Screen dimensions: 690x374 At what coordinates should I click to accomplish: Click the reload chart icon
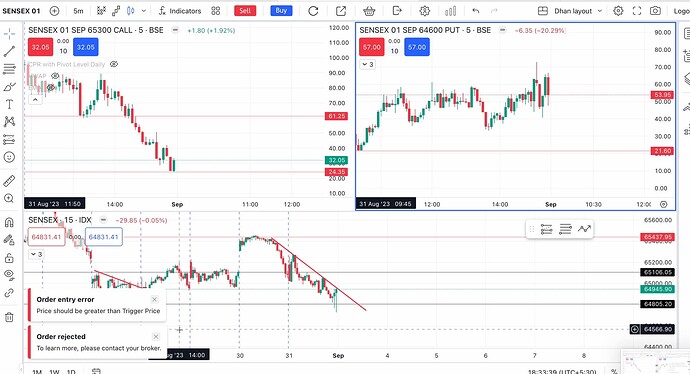pos(313,11)
